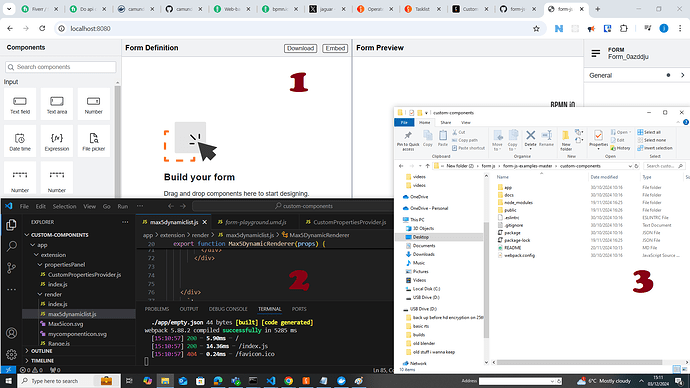Open the VS Code Selection menu
The image size is (690, 388).
64,206
